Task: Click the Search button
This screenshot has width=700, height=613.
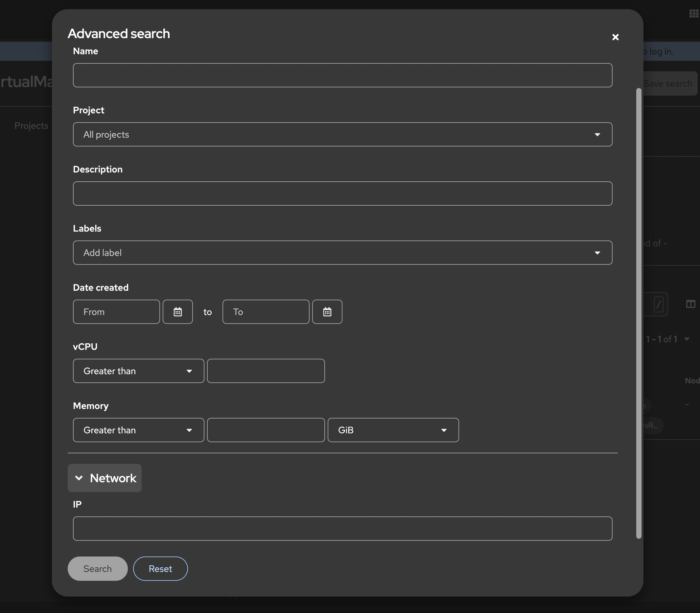Action: 98,569
